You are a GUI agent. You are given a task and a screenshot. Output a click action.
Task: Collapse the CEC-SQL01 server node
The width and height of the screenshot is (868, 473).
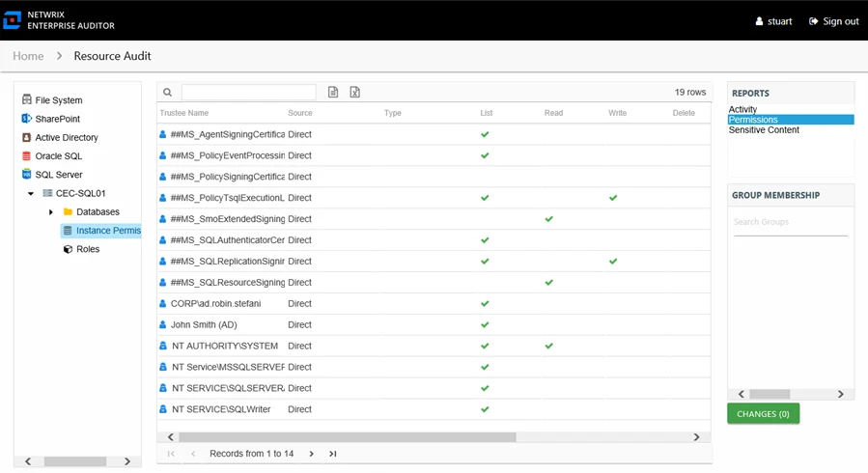click(x=31, y=194)
